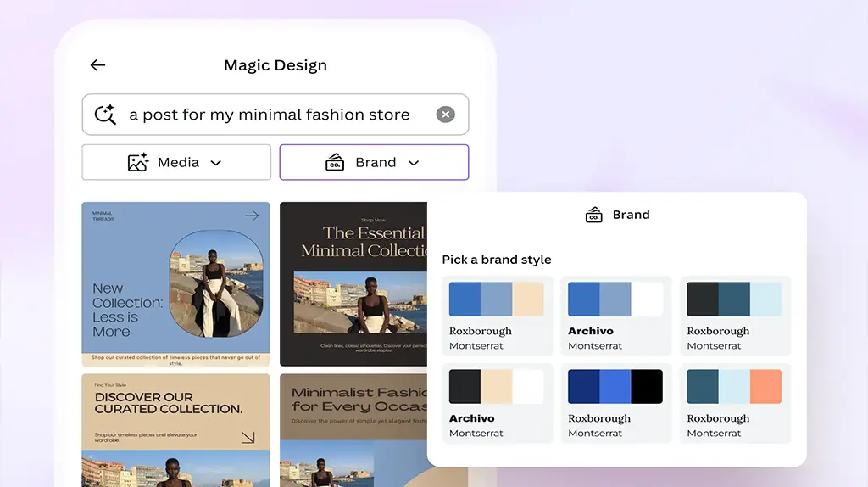Click the 'Pick a brand style' heading
The width and height of the screenshot is (868, 487).
[497, 260]
